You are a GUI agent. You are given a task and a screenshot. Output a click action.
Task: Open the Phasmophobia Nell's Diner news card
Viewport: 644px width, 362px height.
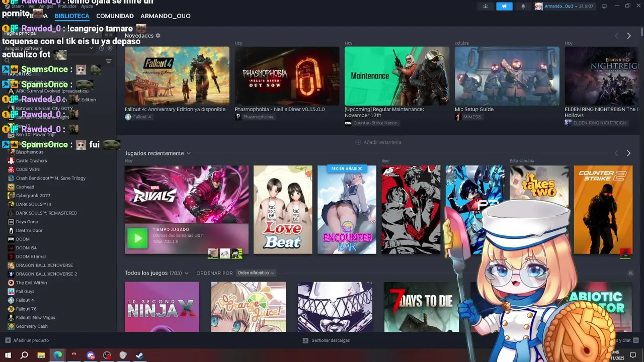click(287, 76)
